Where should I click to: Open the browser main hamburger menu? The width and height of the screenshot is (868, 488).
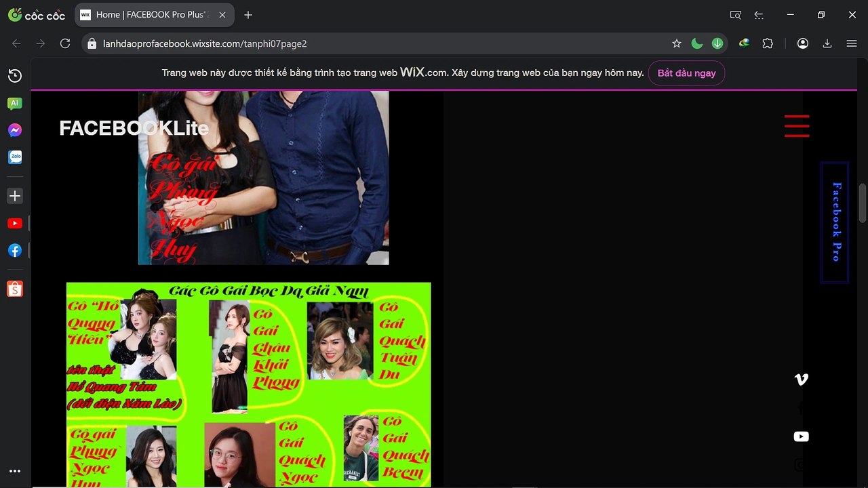[x=852, y=43]
